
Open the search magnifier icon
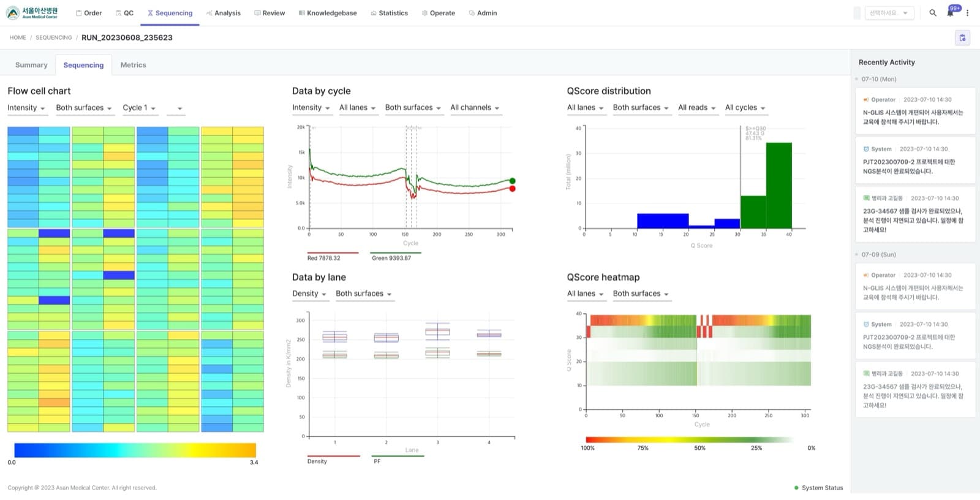coord(933,13)
